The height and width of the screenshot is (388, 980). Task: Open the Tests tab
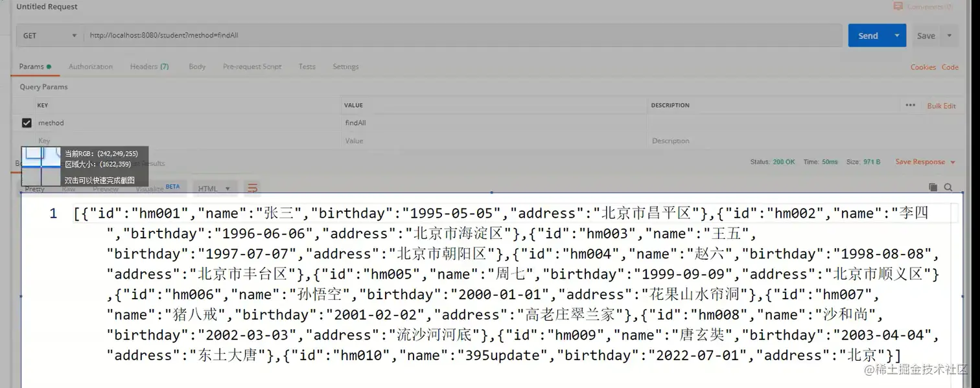click(x=307, y=67)
